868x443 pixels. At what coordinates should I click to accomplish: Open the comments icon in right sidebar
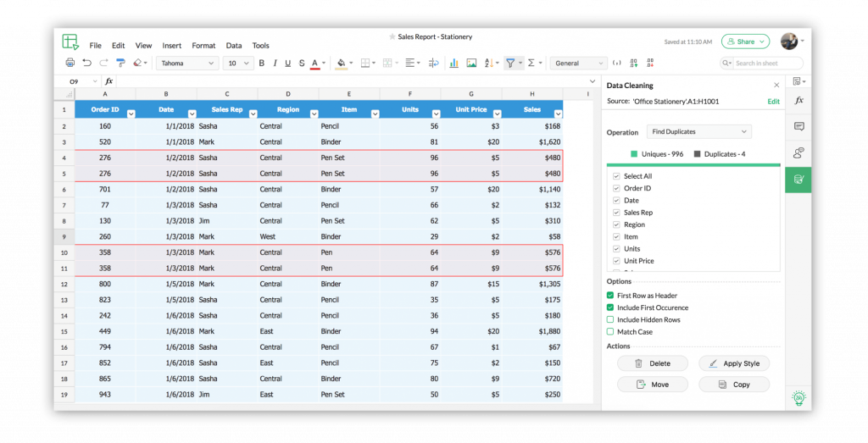pos(798,126)
